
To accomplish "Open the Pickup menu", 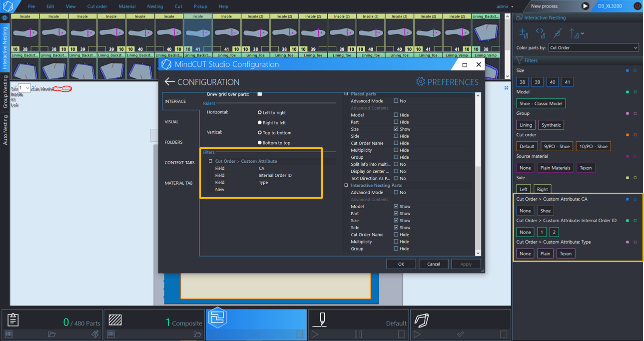I will (200, 6).
